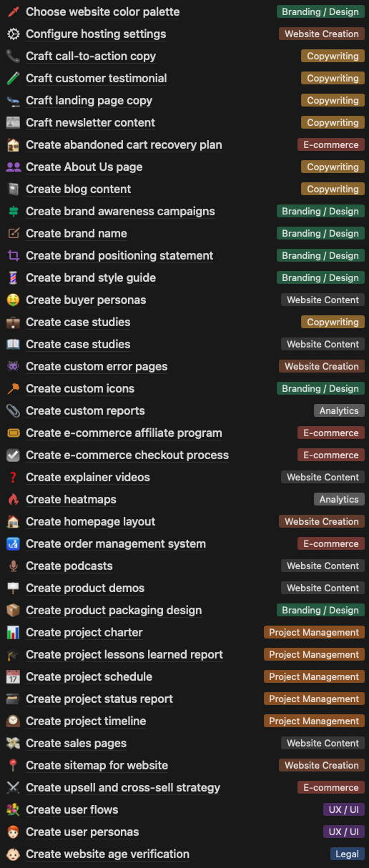This screenshot has width=369, height=868.
Task: Click the Legal tag on age verification row
Action: click(x=348, y=854)
